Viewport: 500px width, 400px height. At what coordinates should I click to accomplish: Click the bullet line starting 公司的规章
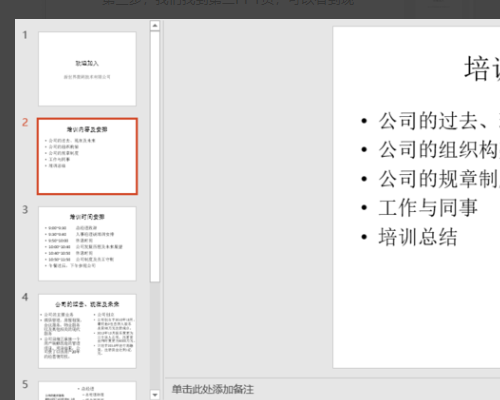tap(439, 178)
